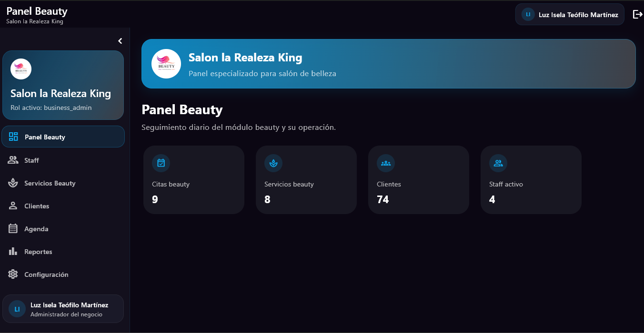The image size is (644, 333).
Task: Open the Clientes stat card showing 74
Action: tap(419, 180)
